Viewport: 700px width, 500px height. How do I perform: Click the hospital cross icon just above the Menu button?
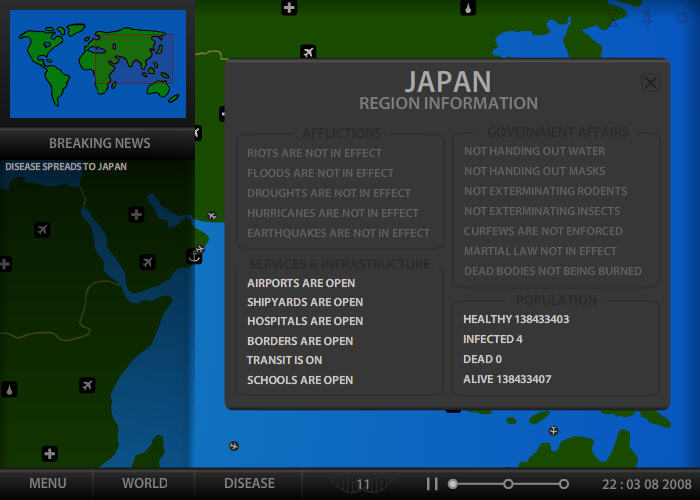[49, 454]
